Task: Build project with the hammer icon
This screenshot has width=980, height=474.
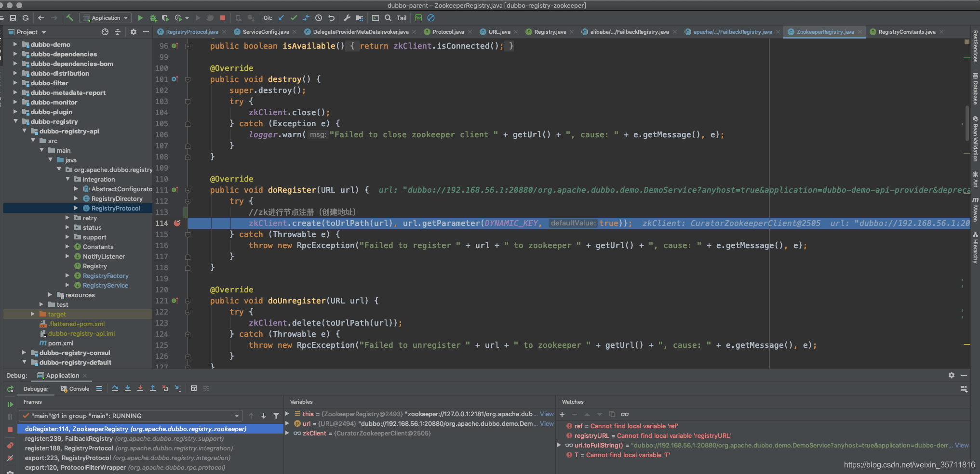Action: point(70,18)
